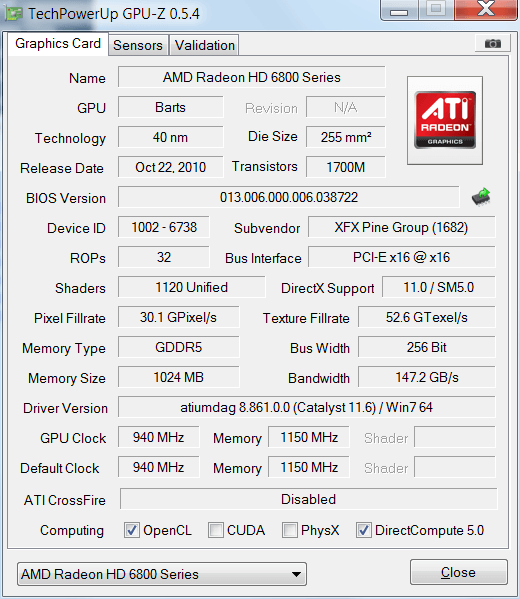
Task: Open the AMD Radeon HD 6800 Series dropdown
Action: click(162, 574)
